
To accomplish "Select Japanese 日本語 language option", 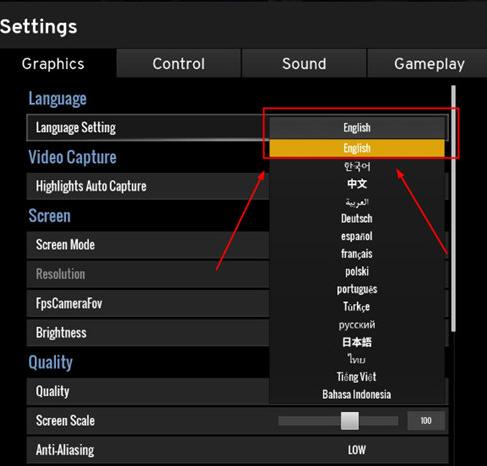I will [357, 342].
